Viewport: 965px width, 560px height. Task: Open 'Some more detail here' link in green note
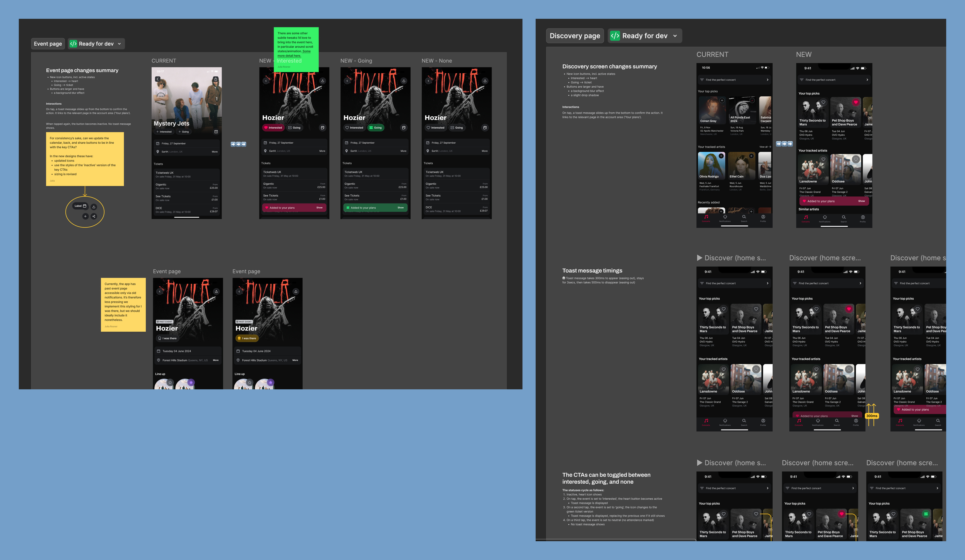point(294,53)
